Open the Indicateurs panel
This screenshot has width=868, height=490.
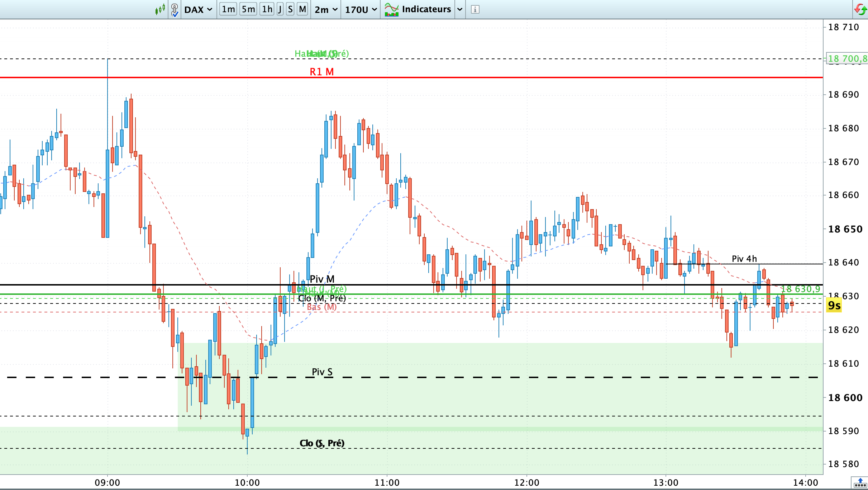coord(426,9)
